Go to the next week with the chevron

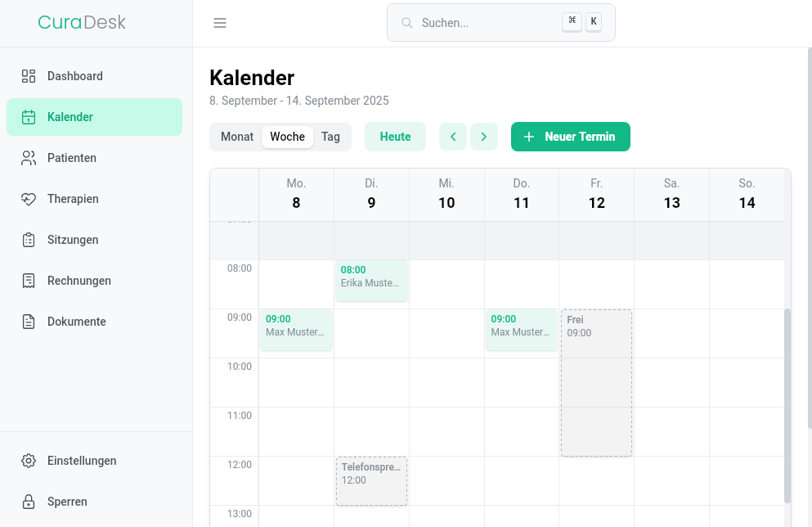[x=484, y=137]
